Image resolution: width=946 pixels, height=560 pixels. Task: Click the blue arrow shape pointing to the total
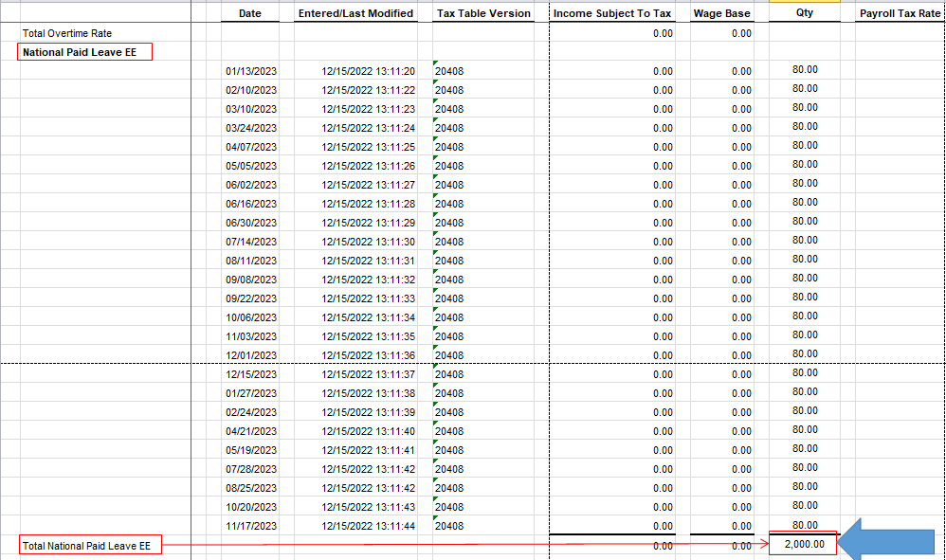[887, 544]
